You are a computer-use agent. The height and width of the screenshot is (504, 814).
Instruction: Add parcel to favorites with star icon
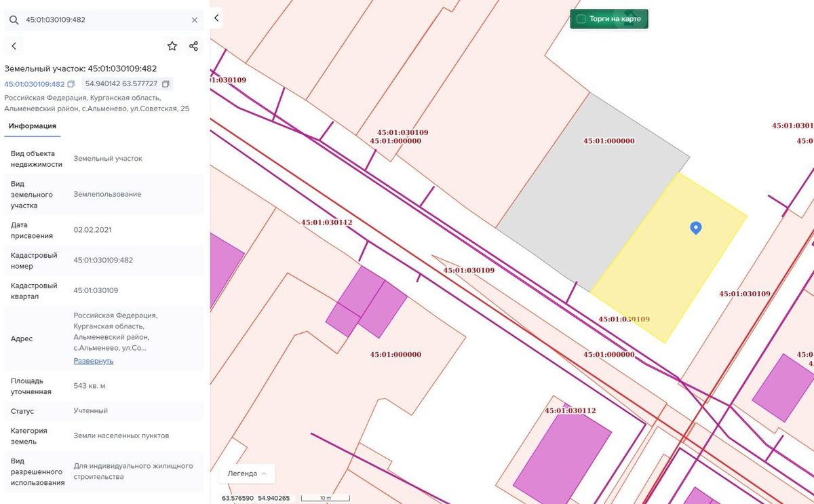pyautogui.click(x=172, y=46)
